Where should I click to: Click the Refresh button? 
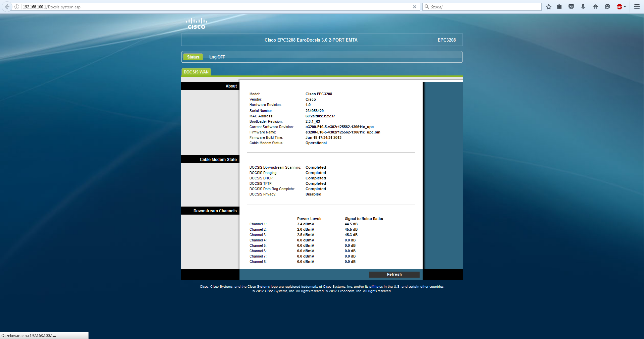tap(394, 274)
